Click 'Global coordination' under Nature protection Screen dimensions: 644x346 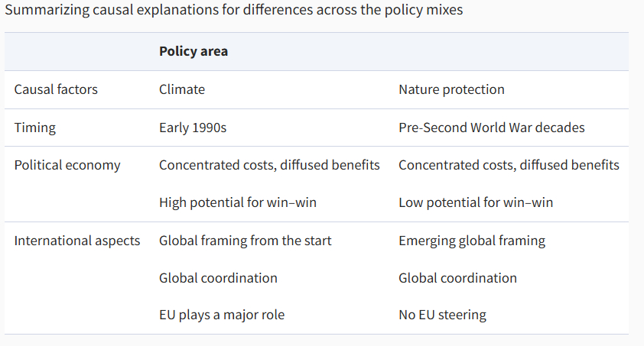point(457,278)
